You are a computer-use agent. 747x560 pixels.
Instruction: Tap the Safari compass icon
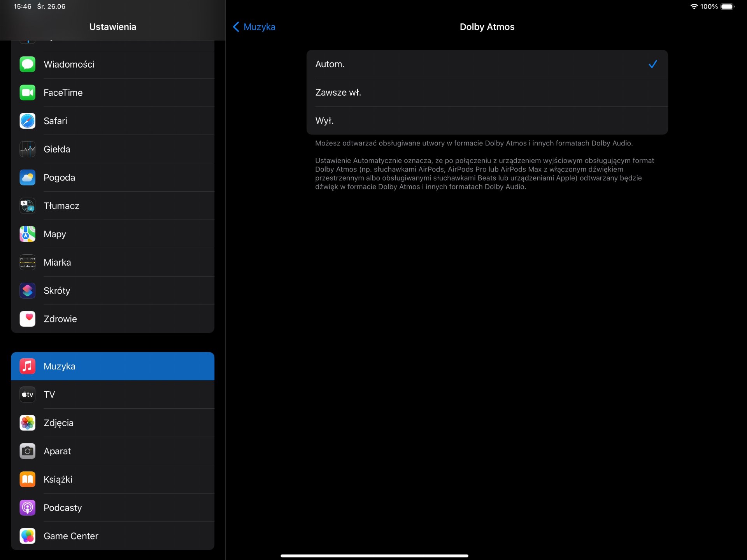pos(28,121)
